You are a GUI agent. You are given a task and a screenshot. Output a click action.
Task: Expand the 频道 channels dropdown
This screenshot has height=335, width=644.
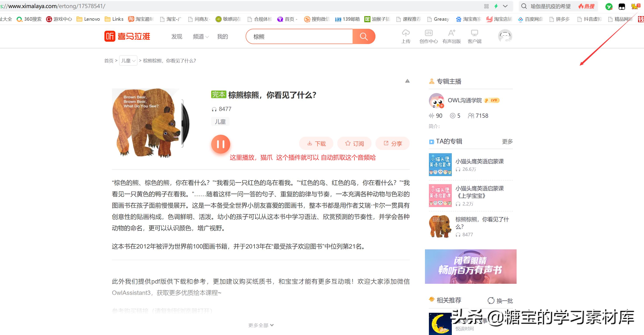point(200,36)
